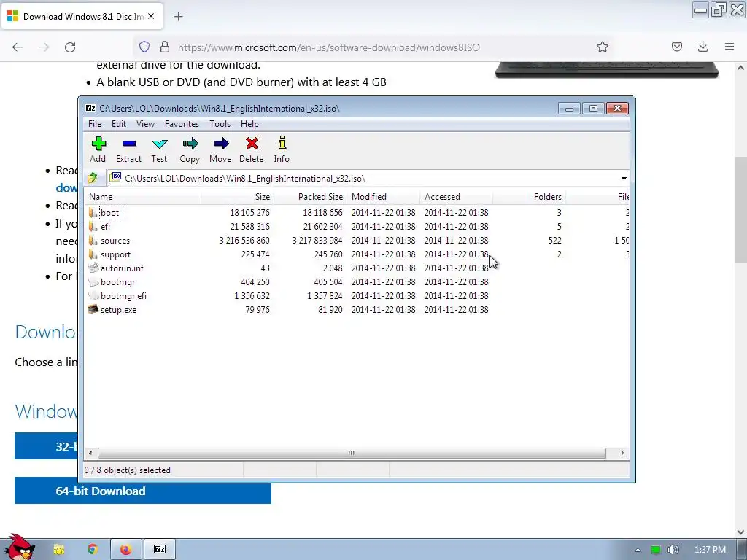Open the View menu in 7-Zip
The height and width of the screenshot is (560, 747).
pyautogui.click(x=145, y=124)
